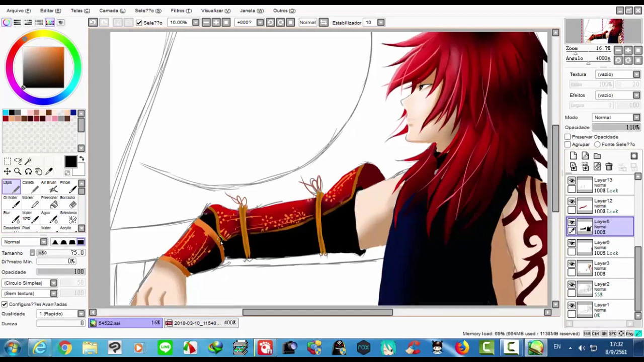Select the Pincel brush tool
644x362 pixels.
(67, 187)
